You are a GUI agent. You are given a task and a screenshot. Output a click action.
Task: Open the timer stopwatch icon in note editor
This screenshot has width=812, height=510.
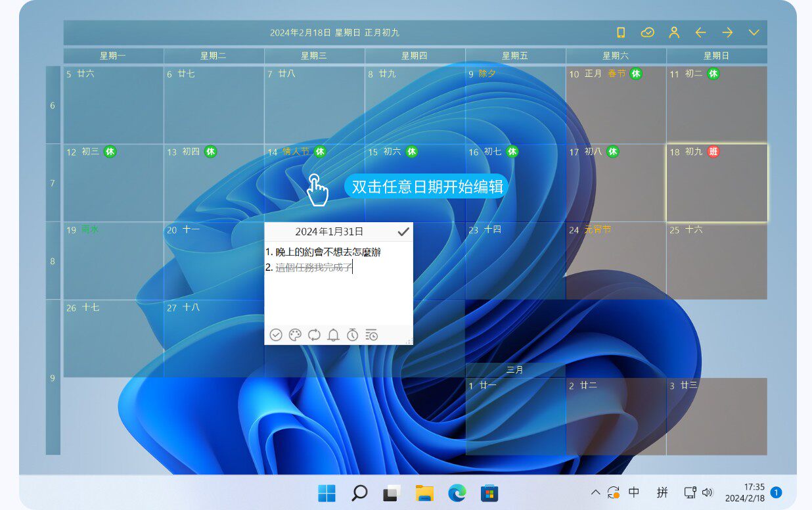pyautogui.click(x=353, y=335)
